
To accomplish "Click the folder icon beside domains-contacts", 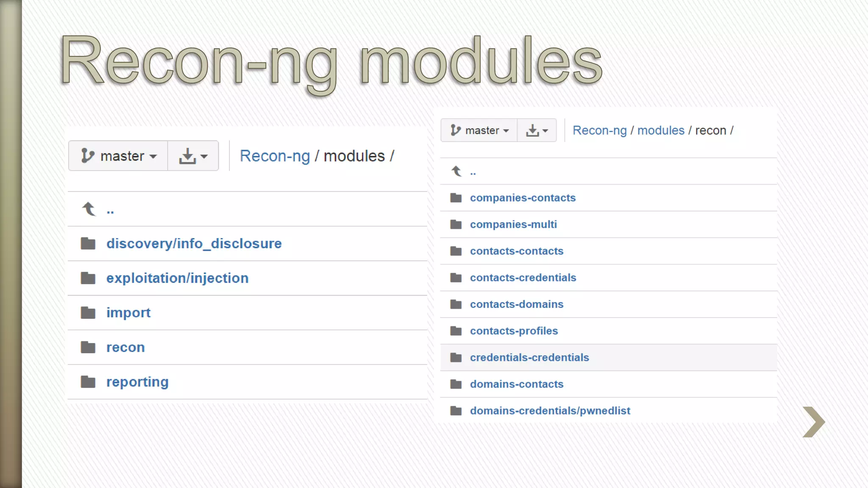I will pos(456,384).
